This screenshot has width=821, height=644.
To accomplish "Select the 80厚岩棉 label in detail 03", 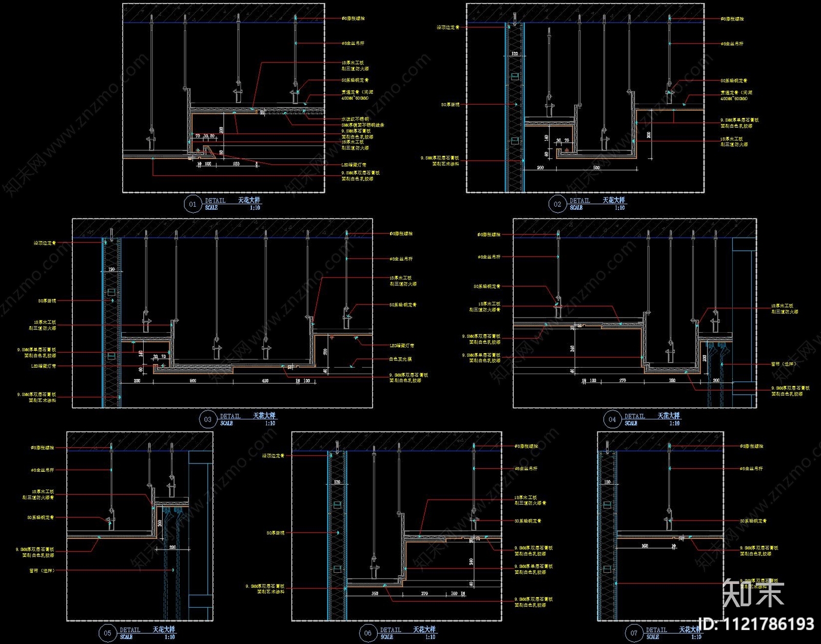I will coord(47,301).
